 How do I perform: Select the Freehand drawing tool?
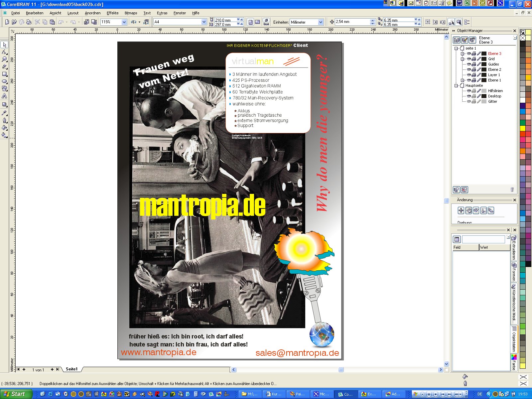(4, 66)
